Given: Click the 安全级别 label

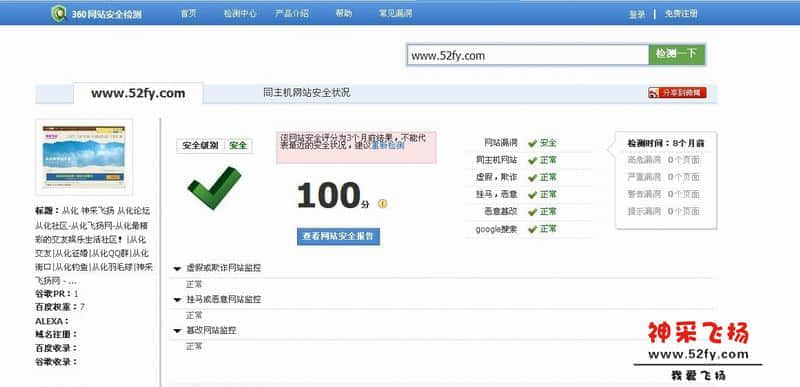Looking at the screenshot, I should pos(200,145).
